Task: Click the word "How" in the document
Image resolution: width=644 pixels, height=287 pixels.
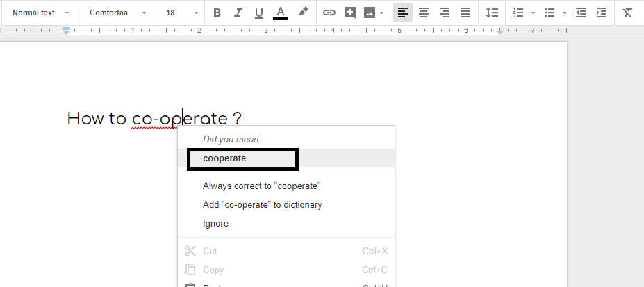Action: (86, 119)
